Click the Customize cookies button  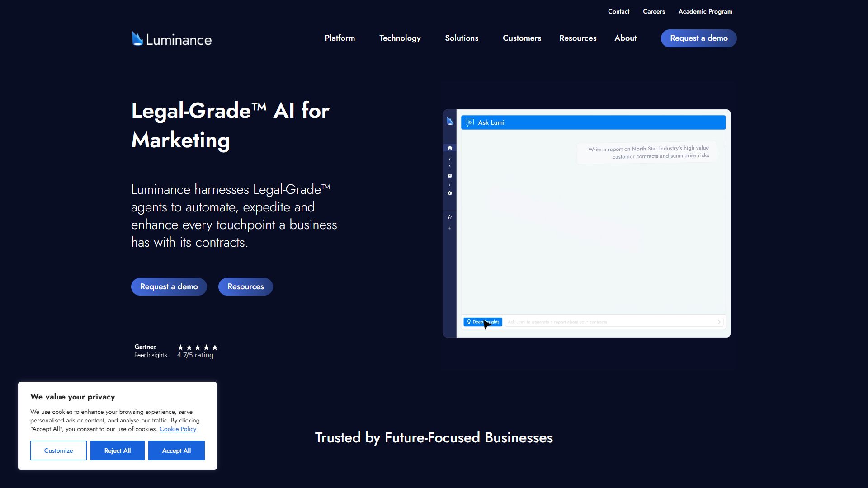point(58,450)
